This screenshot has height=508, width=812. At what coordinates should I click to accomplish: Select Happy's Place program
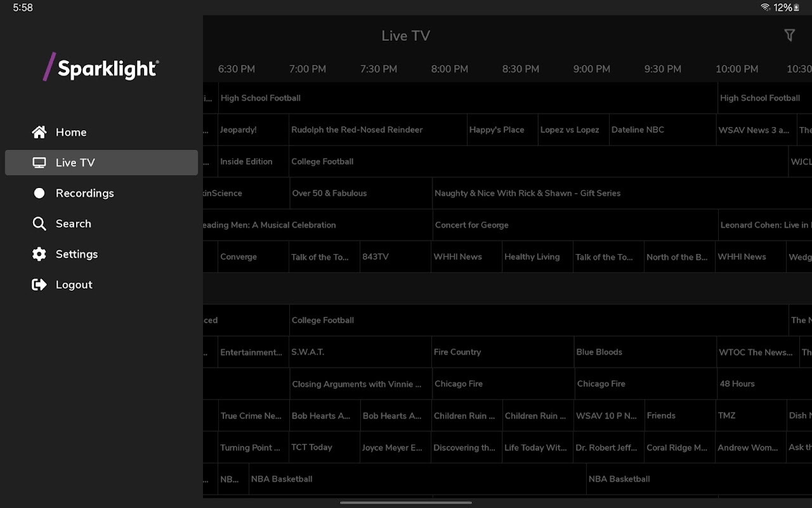point(502,130)
